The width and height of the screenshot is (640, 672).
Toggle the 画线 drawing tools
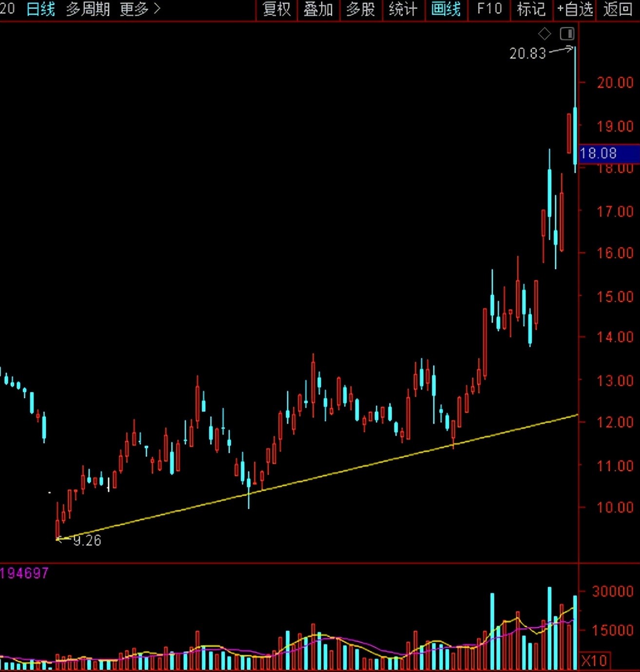pyautogui.click(x=446, y=9)
